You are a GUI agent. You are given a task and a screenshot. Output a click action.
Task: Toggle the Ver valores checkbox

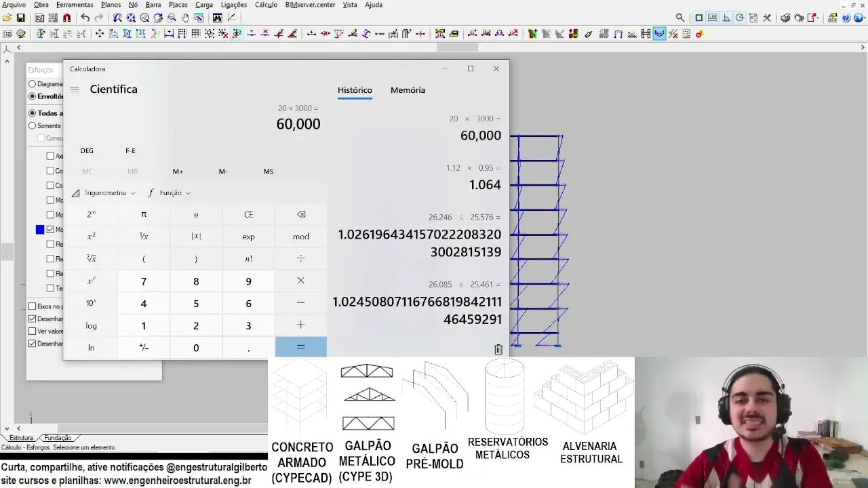pyautogui.click(x=32, y=331)
